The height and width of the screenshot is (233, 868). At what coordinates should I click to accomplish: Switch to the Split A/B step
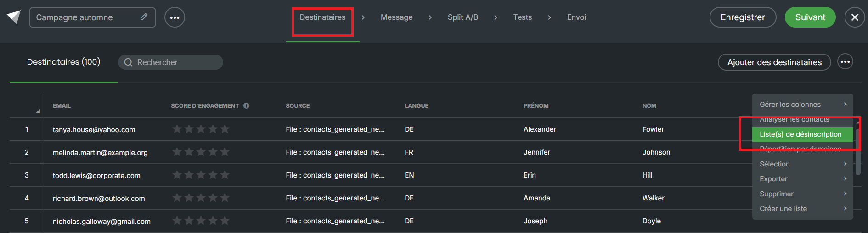point(462,17)
